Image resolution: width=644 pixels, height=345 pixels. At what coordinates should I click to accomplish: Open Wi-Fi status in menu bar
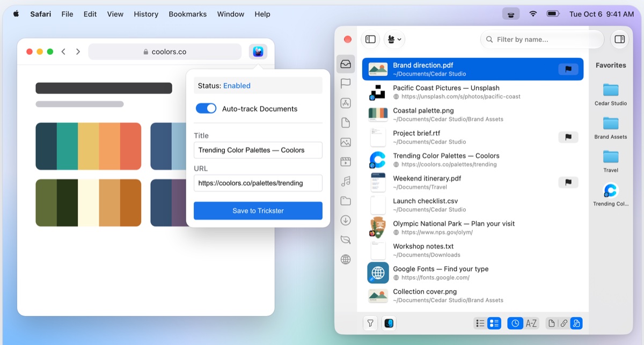tap(533, 14)
